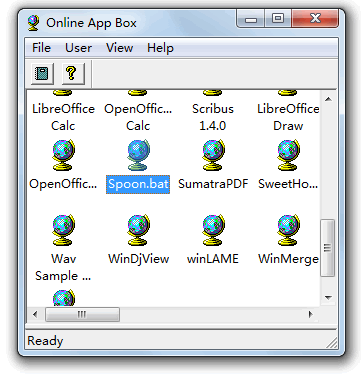Click the OpenOffic... globe icon in second row
Screen dimensions: 361x375
(x=63, y=156)
